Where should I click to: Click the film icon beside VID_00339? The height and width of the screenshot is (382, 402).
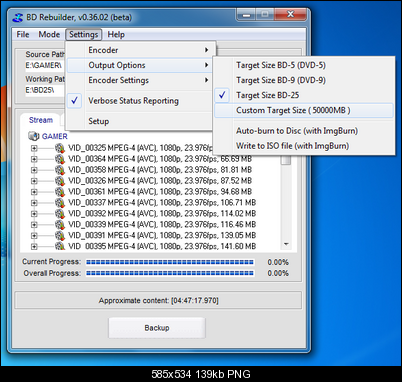tap(60, 224)
